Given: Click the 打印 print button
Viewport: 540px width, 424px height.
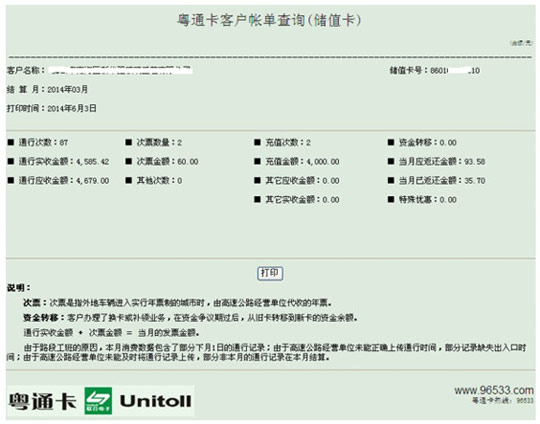Looking at the screenshot, I should [270, 273].
